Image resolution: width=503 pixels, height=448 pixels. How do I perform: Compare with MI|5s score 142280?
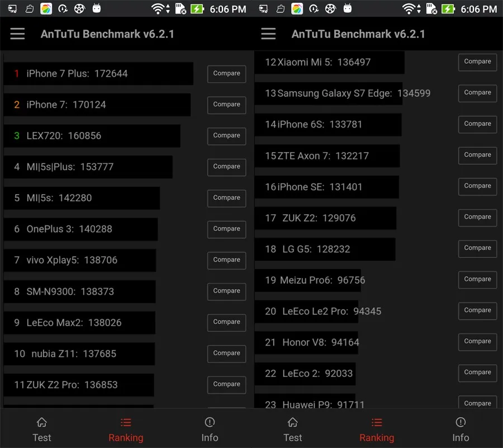tap(226, 199)
